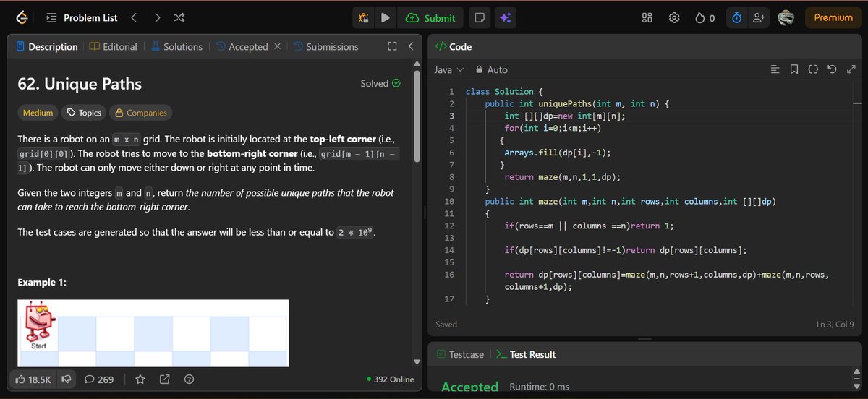Click the bookmark icon in editor

pyautogui.click(x=794, y=69)
